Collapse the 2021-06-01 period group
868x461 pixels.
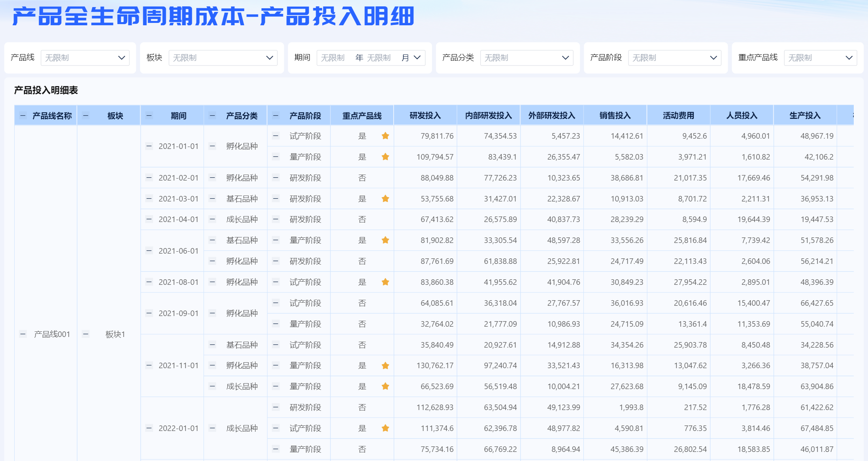[149, 251]
